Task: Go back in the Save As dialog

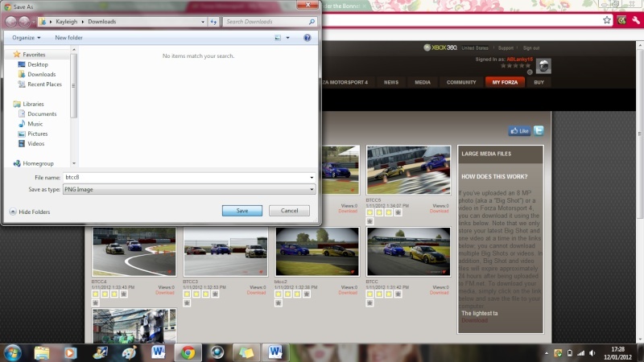Action: point(11,22)
